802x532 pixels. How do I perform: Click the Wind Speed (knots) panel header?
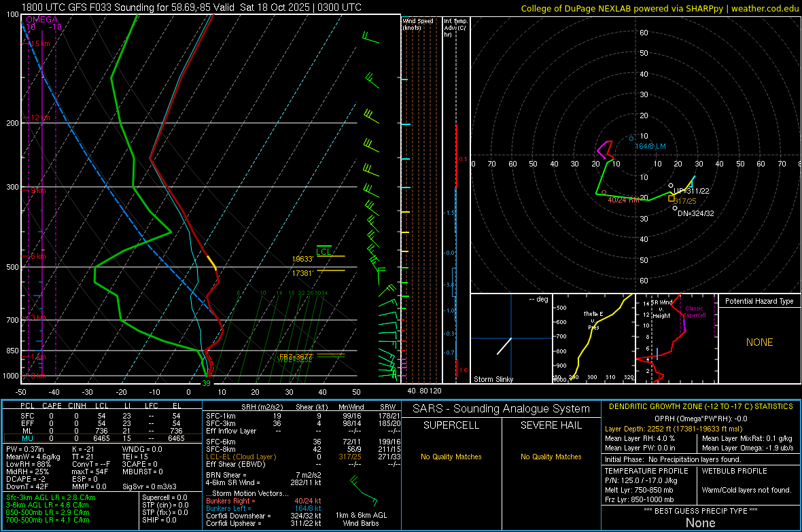(x=418, y=24)
